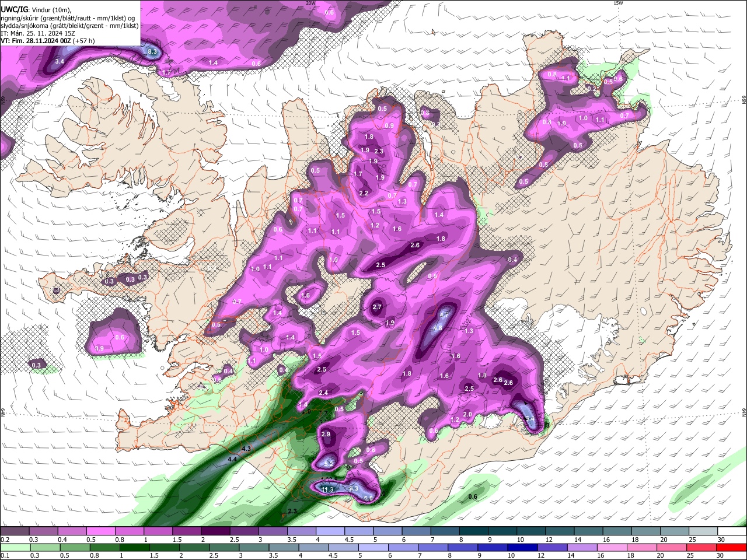Image resolution: width=747 pixels, height=560 pixels.
Task: Select the 2.9 snowfall value
Action: [x=326, y=434]
